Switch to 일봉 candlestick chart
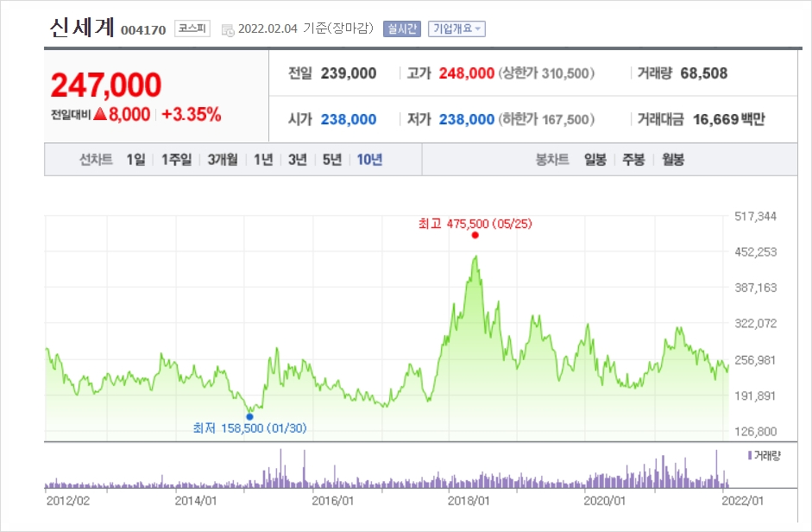 pyautogui.click(x=595, y=160)
